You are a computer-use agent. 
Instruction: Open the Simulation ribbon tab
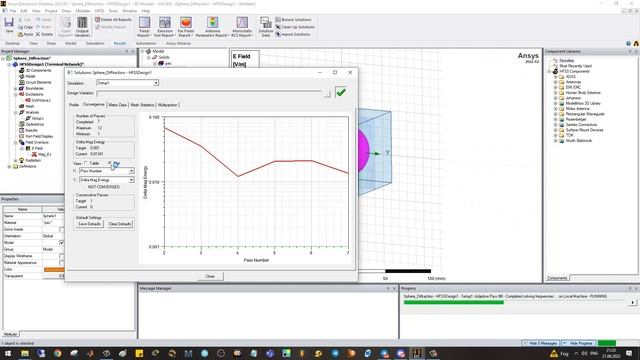[95, 43]
